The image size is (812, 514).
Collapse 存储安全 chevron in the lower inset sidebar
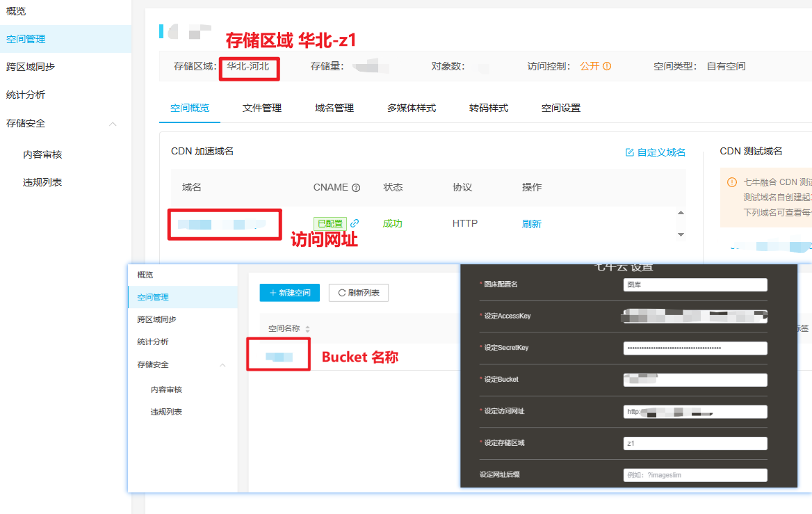click(x=222, y=365)
